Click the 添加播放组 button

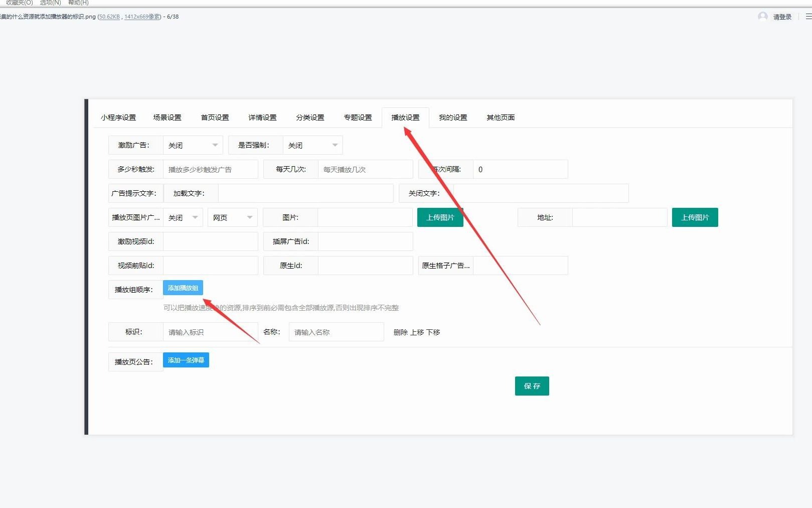pyautogui.click(x=183, y=288)
